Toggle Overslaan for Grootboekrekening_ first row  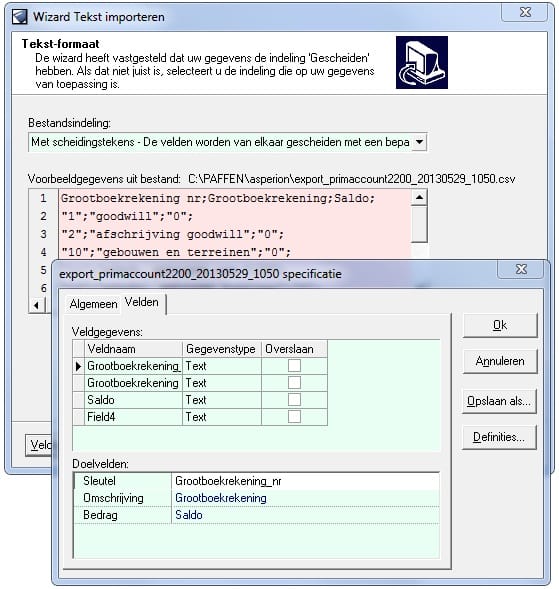pos(294,365)
